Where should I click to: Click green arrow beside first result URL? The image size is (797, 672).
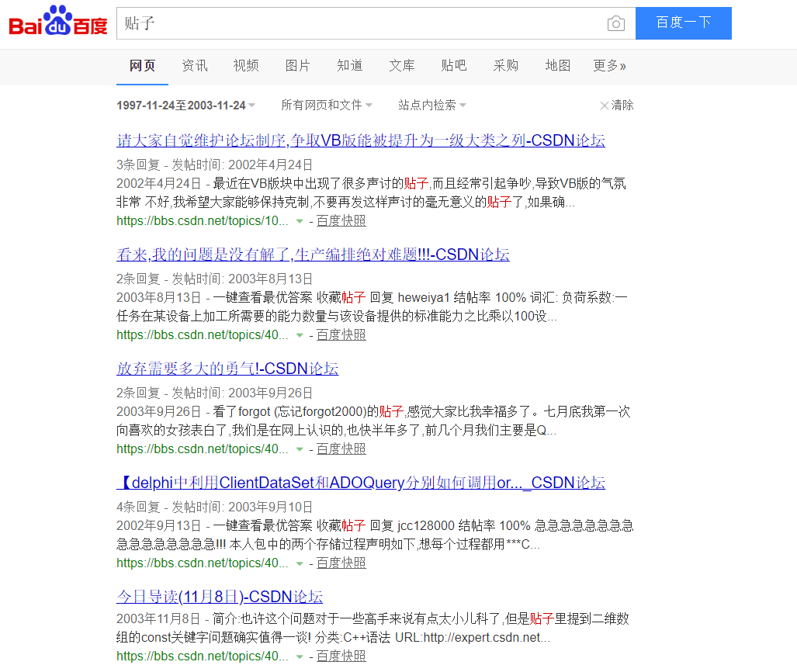click(x=300, y=221)
